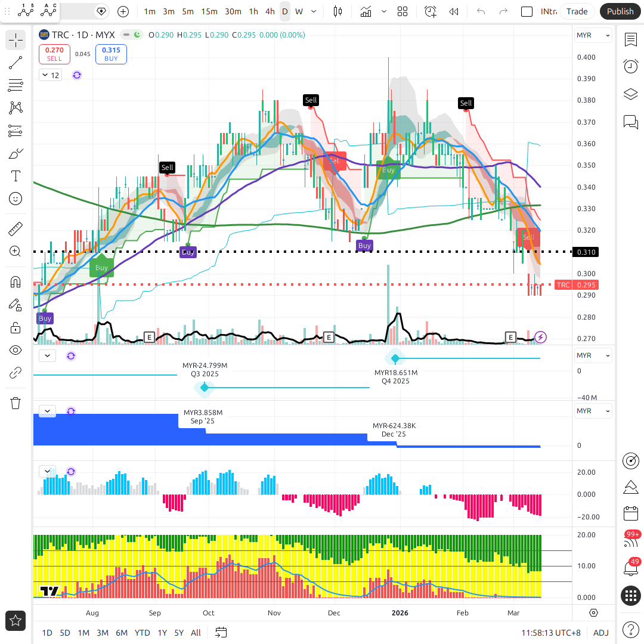Open the chats panel
The width and height of the screenshot is (644, 644).
point(631,122)
